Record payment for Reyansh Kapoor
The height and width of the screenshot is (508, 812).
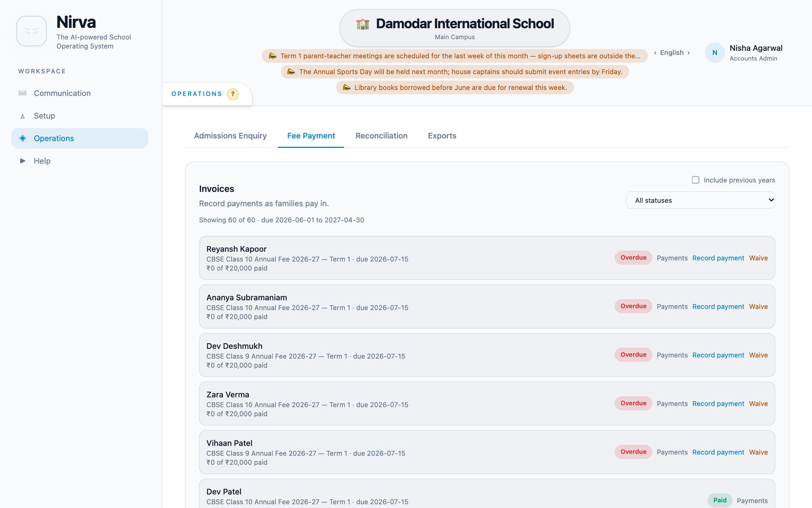pos(718,258)
